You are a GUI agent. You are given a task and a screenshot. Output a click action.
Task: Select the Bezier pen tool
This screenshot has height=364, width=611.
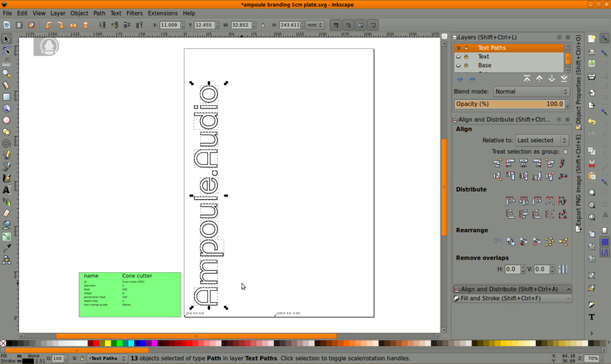point(6,167)
